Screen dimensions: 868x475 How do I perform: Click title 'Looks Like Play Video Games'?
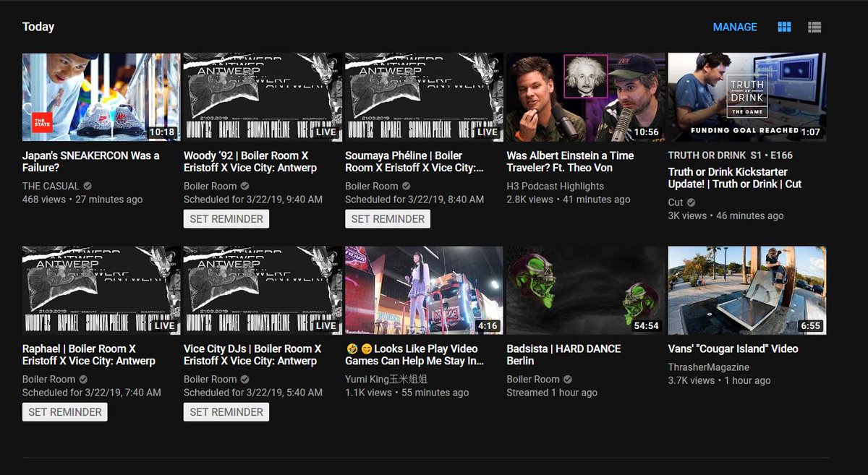coord(414,355)
